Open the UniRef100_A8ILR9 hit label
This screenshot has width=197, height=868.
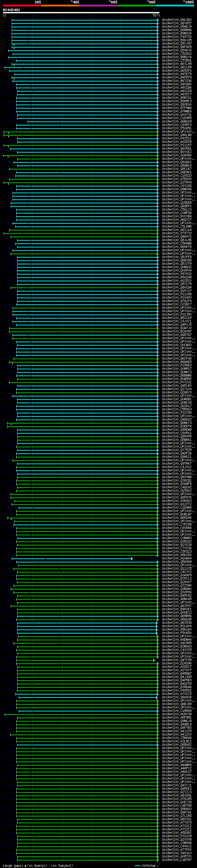(x=176, y=67)
